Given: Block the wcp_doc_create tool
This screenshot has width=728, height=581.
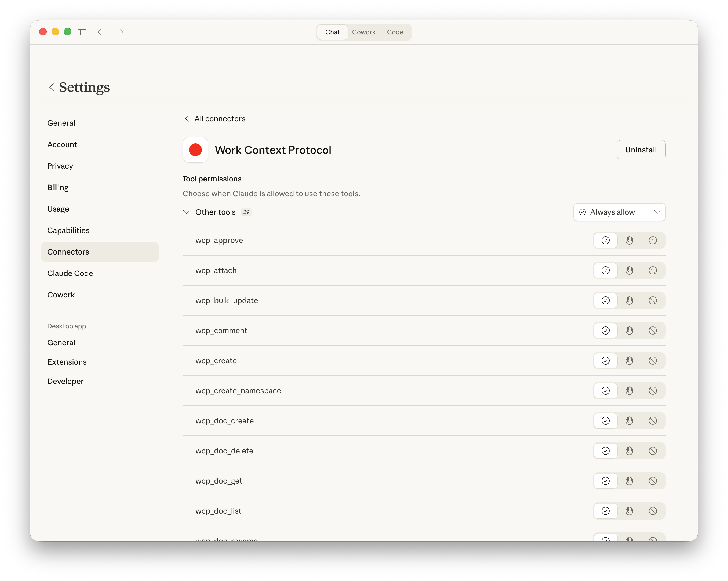Looking at the screenshot, I should tap(653, 420).
